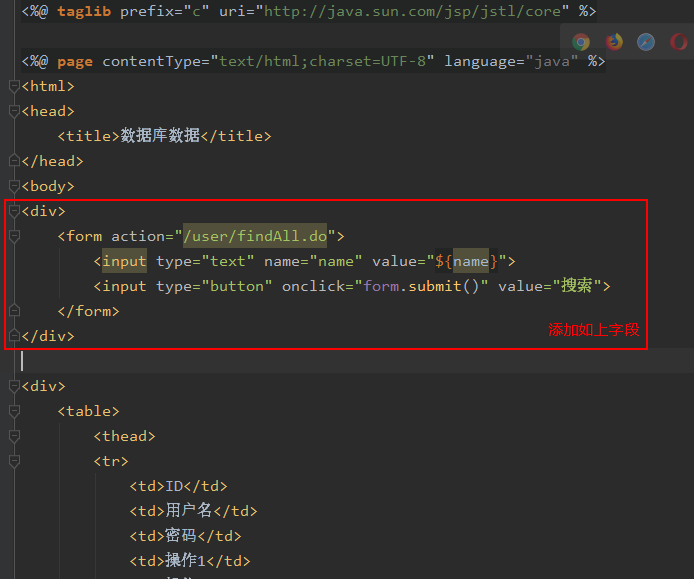This screenshot has width=694, height=579.
Task: Collapse the <tr> fold marker
Action: click(x=14, y=461)
